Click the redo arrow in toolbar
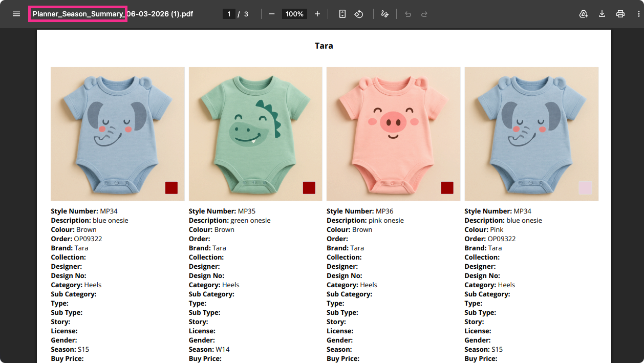This screenshot has width=644, height=363. [424, 14]
